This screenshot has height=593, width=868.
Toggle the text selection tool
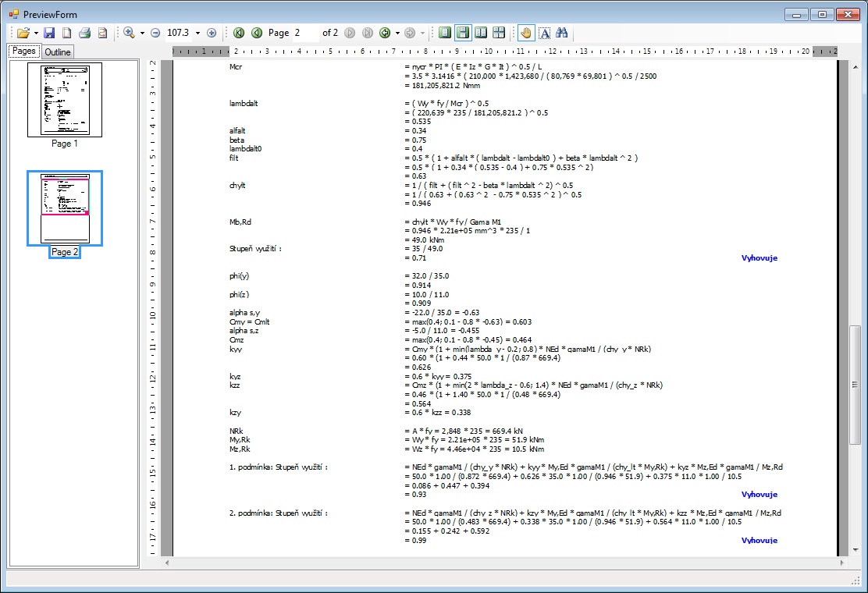pyautogui.click(x=544, y=33)
